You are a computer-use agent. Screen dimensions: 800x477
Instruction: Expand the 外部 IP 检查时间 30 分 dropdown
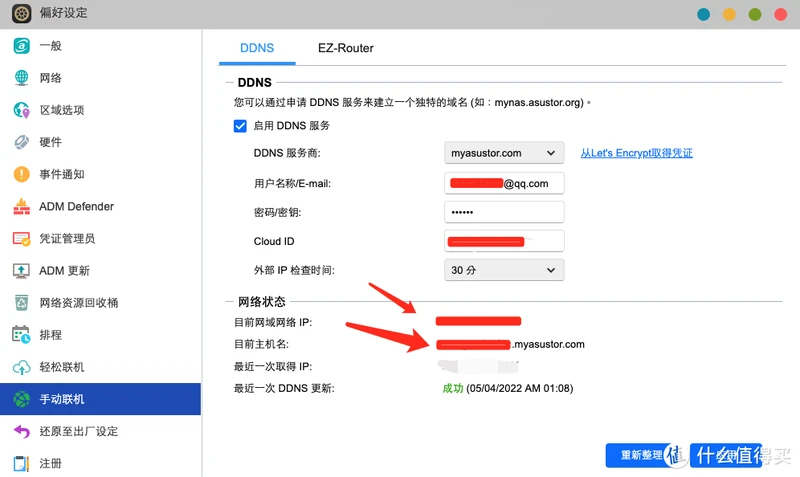pos(504,270)
